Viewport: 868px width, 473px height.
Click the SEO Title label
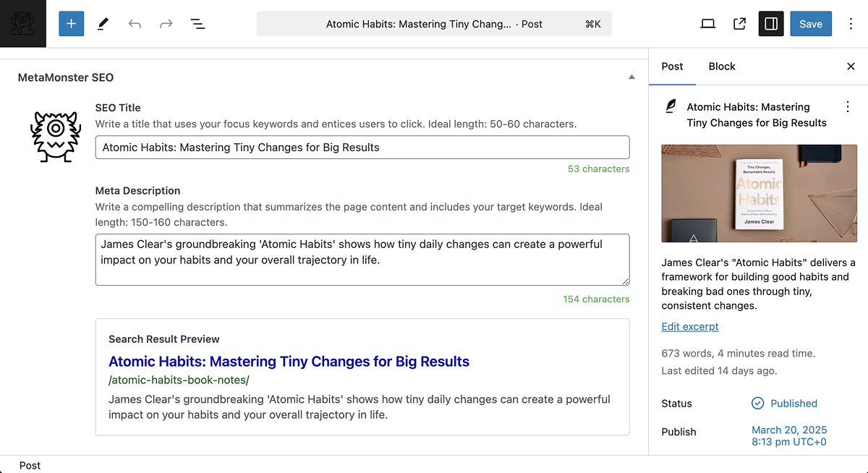[118, 108]
